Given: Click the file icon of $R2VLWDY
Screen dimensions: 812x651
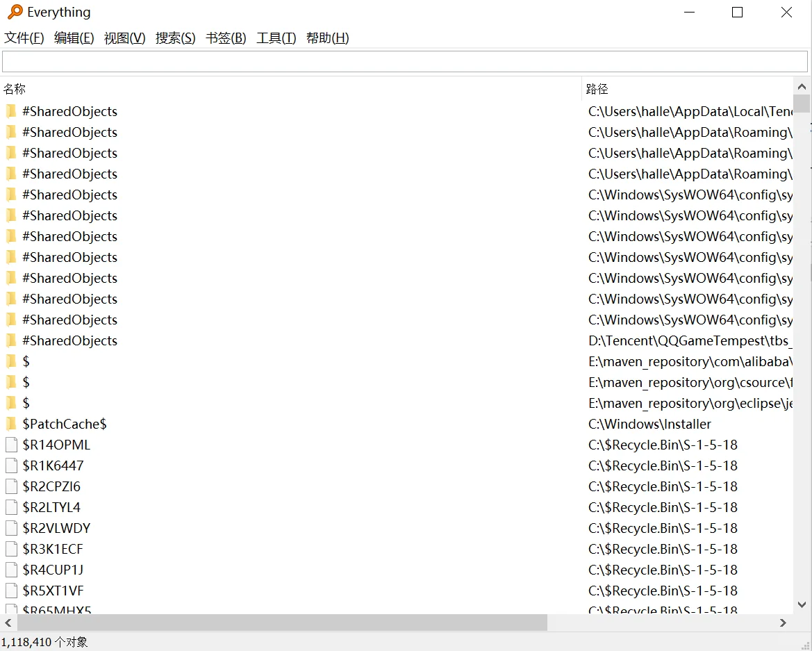Looking at the screenshot, I should (11, 528).
